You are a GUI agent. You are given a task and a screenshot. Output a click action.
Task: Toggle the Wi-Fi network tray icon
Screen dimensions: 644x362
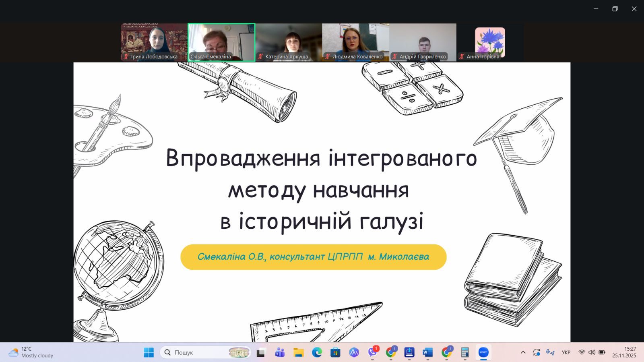(582, 352)
